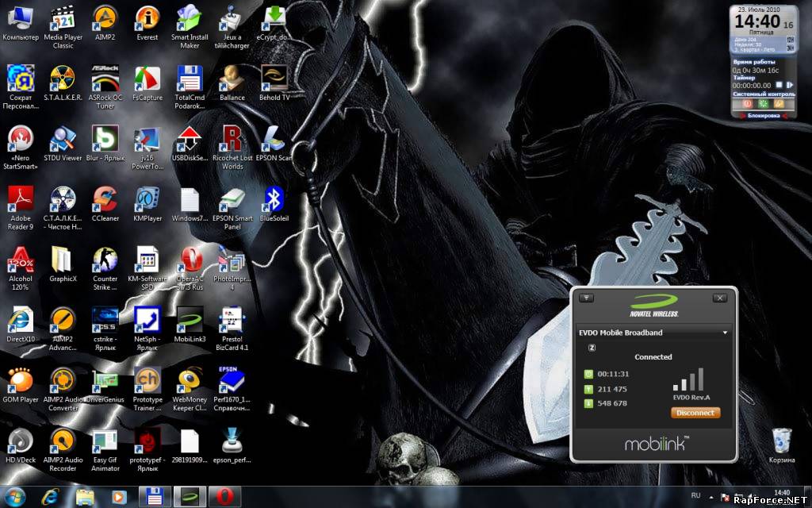Show hidden system tray icons
The height and width of the screenshot is (508, 812).
711,497
